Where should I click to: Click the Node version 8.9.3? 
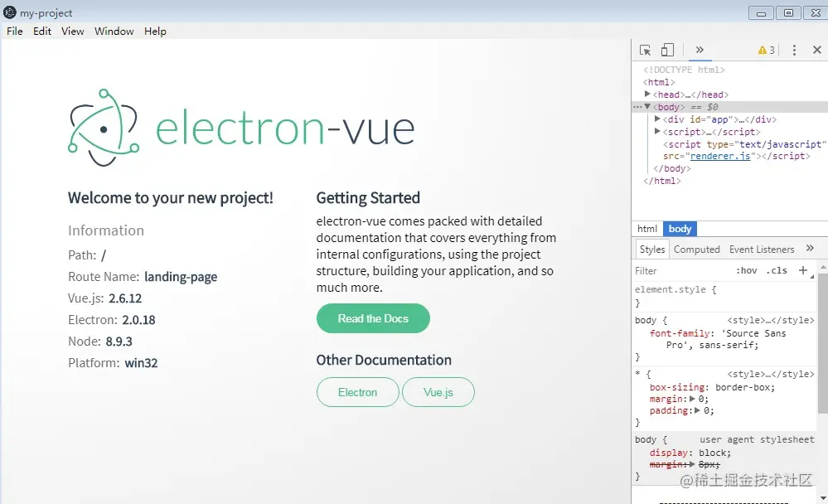tap(119, 342)
